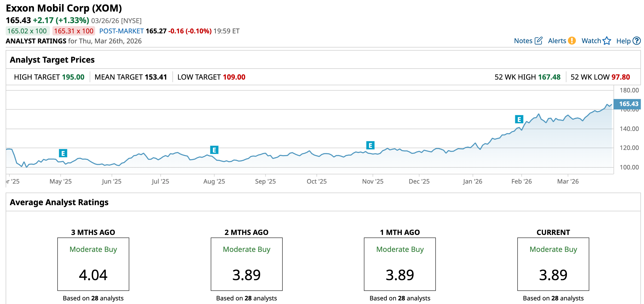Select the CURRENT rating box
644x304 pixels.
553,264
